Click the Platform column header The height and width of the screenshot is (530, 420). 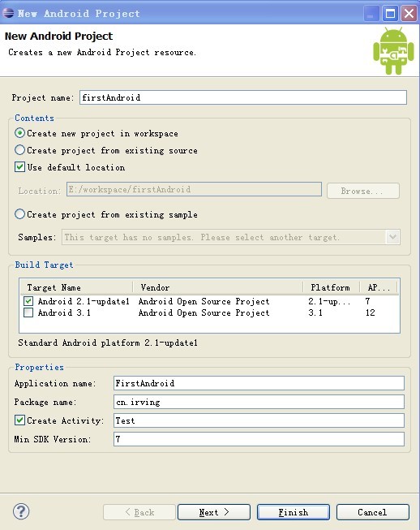click(331, 287)
